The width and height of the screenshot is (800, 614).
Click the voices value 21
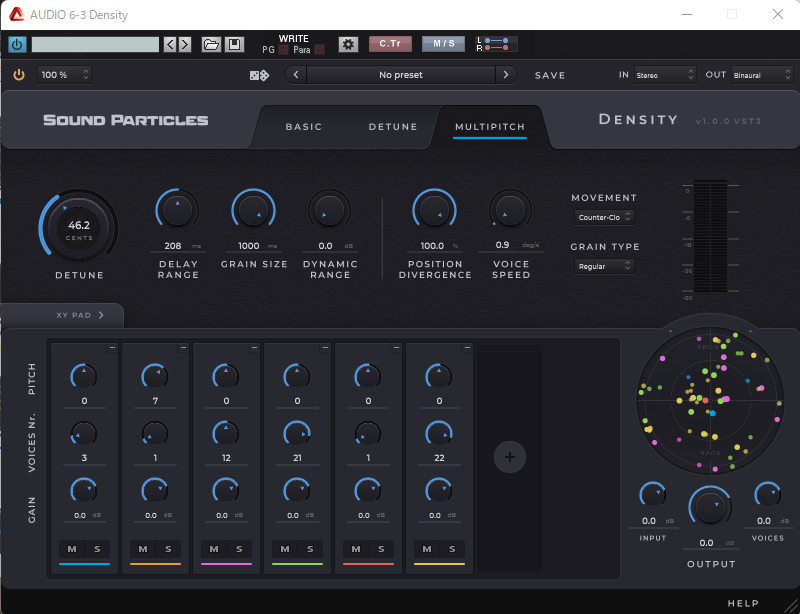tap(297, 458)
